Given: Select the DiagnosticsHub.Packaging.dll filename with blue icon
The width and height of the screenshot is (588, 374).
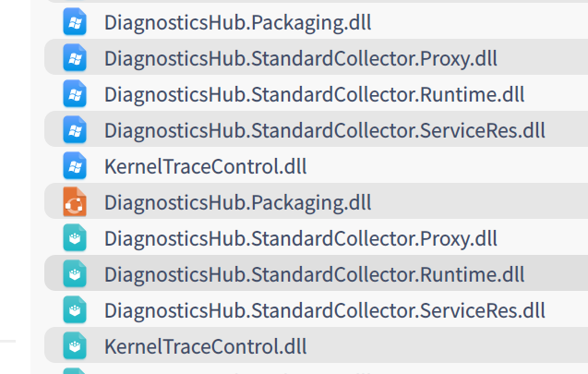Looking at the screenshot, I should [238, 22].
